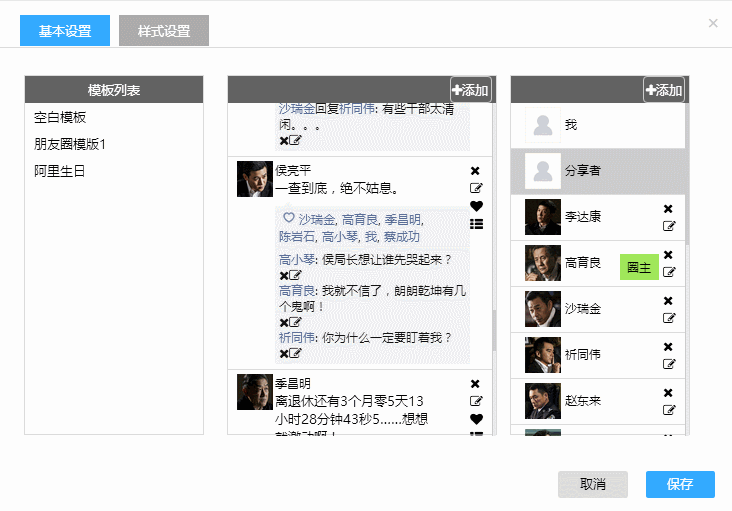Click the 圈主 badge on 高育良
Image resolution: width=732 pixels, height=511 pixels.
click(x=639, y=267)
